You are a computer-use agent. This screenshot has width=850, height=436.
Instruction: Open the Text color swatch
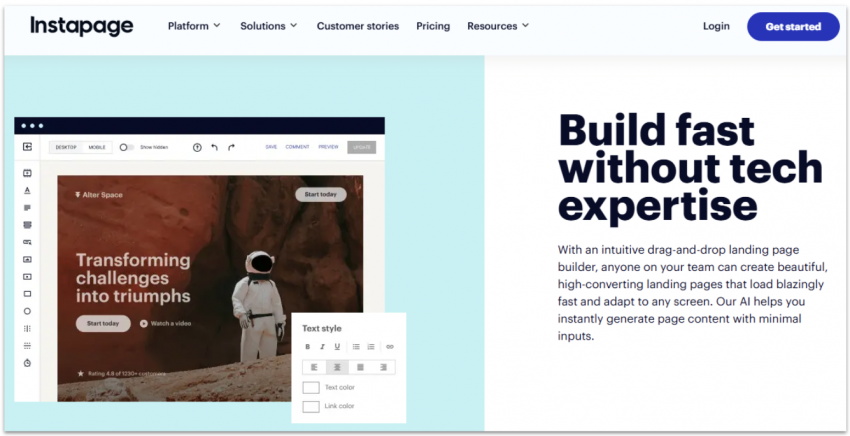tap(311, 387)
